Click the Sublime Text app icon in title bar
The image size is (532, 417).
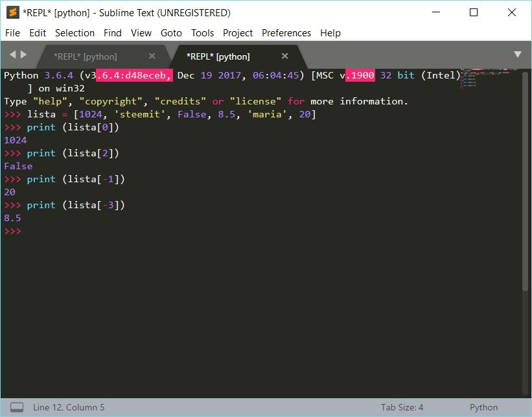tap(12, 12)
